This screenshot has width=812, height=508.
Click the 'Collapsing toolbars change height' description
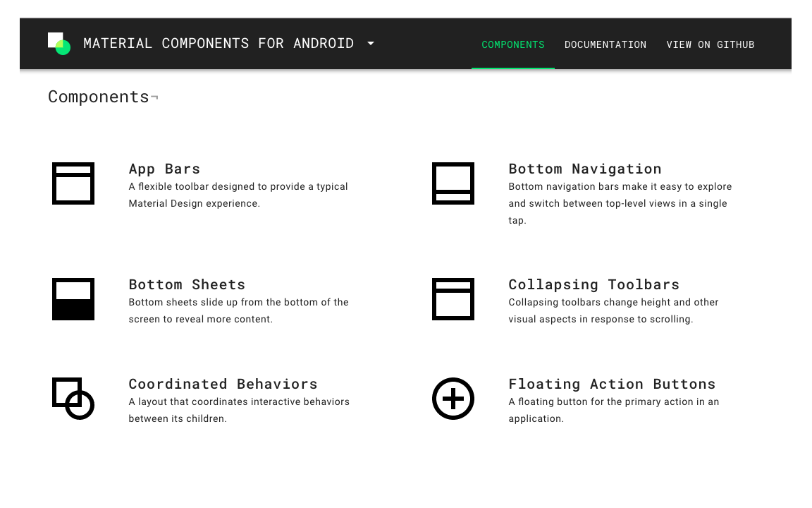(x=613, y=310)
